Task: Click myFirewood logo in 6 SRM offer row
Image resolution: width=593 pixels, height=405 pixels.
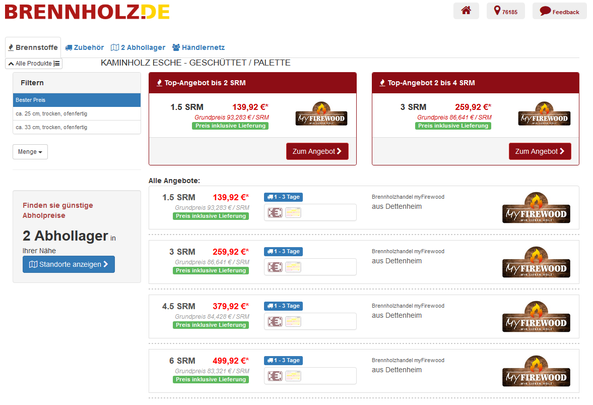Action: [x=536, y=371]
